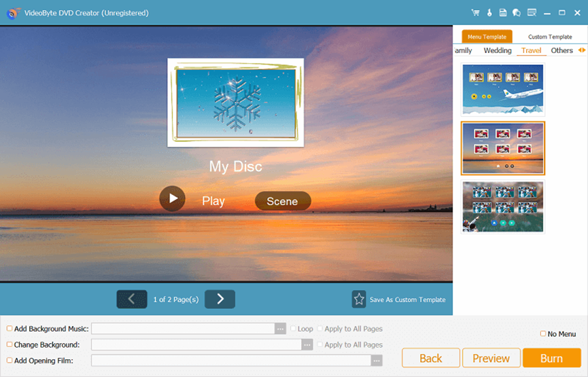Enable the Add Opening Film checkbox

tap(10, 361)
